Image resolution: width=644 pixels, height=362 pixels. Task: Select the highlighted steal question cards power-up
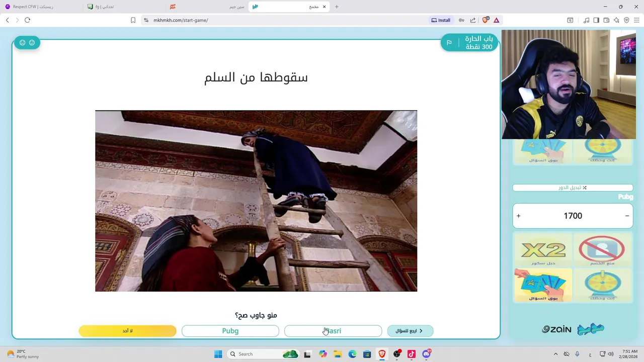point(543,285)
